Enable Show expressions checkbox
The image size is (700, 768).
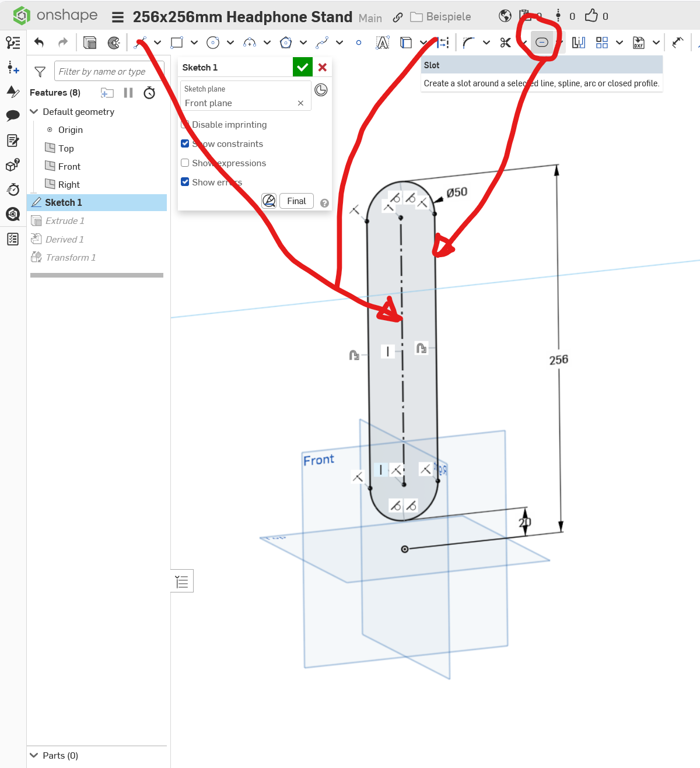[185, 163]
